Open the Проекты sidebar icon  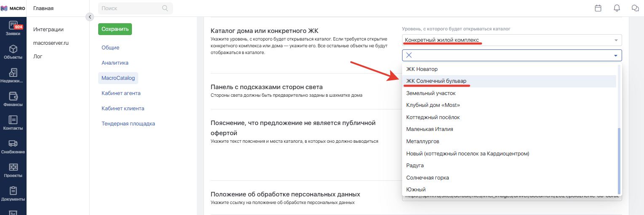click(13, 167)
